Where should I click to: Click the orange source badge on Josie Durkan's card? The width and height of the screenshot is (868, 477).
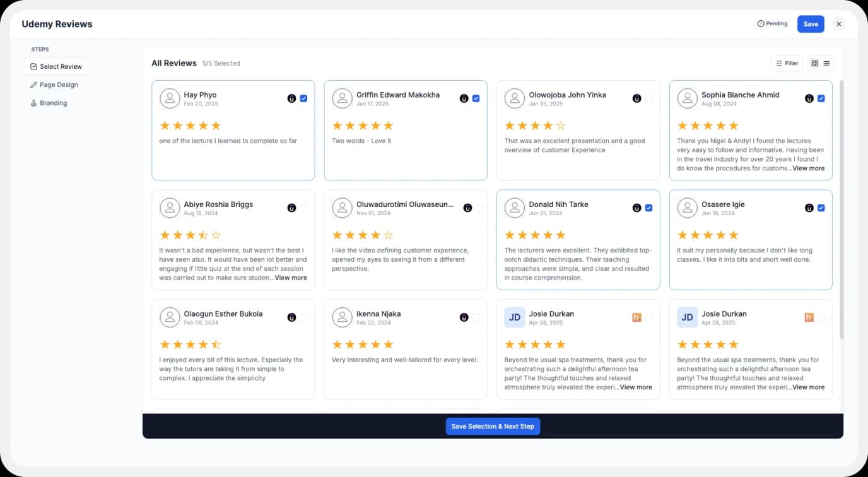point(636,317)
